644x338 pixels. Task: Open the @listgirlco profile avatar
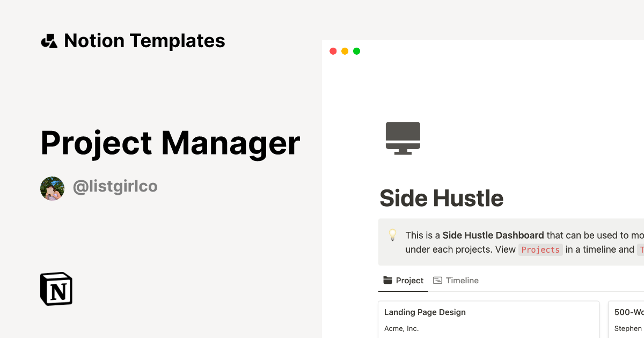pos(52,188)
